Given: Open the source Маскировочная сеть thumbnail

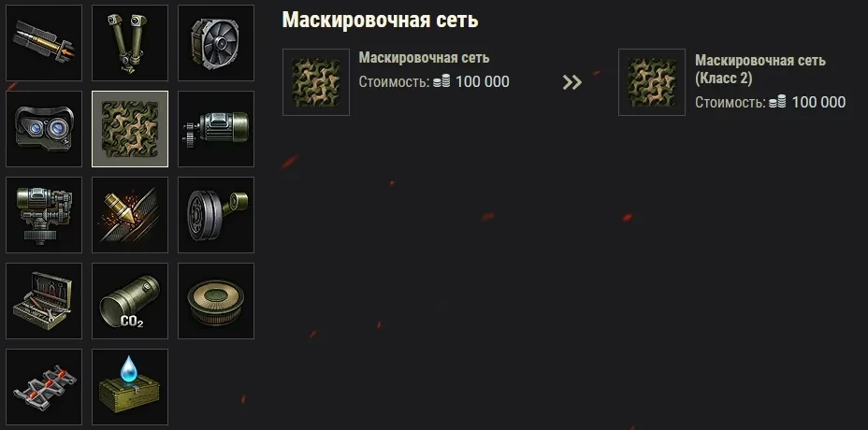Looking at the screenshot, I should 316,82.
